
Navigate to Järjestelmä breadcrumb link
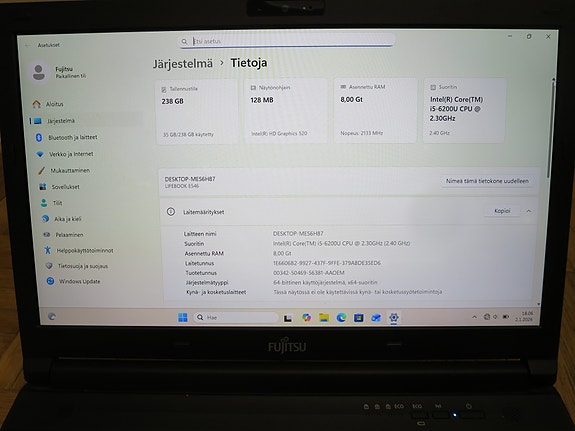click(x=183, y=63)
